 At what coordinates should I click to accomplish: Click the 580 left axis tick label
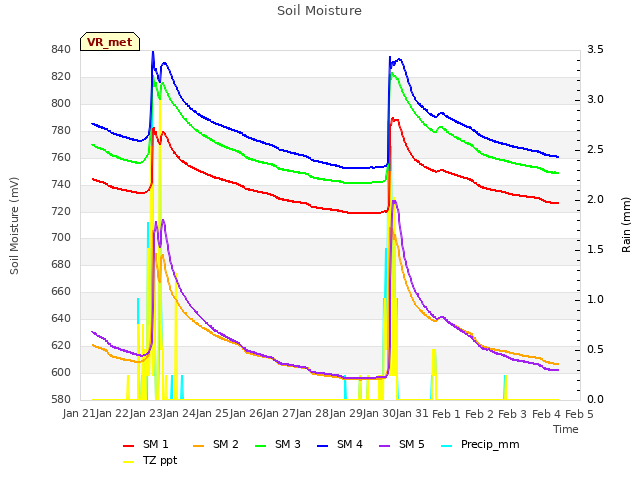click(61, 399)
